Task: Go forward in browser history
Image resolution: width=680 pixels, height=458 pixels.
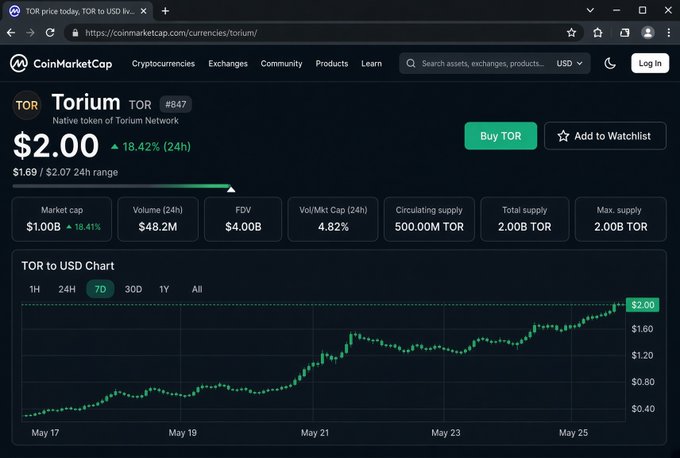Action: [30, 33]
